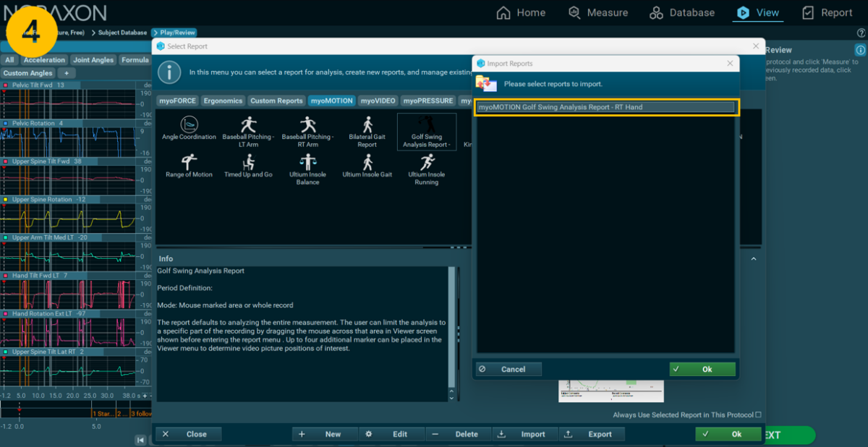
Task: Switch to the myoFORCE tab
Action: click(x=177, y=101)
